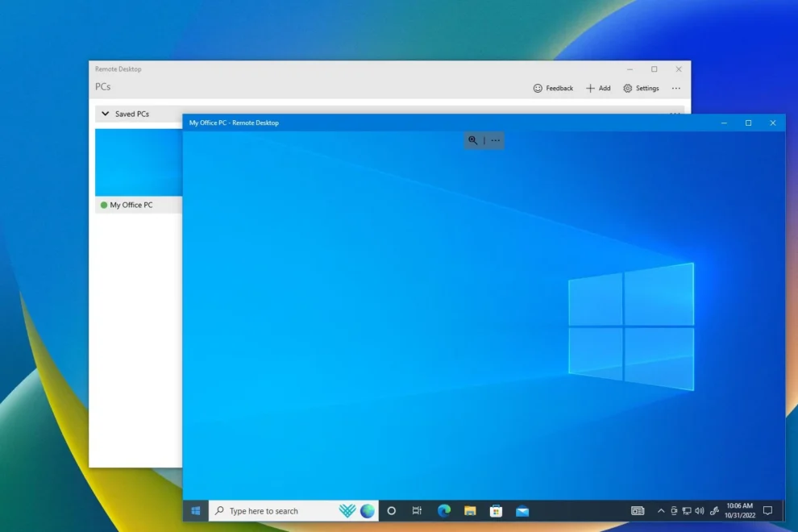Click the Meet Now tray icon
Image resolution: width=798 pixels, height=532 pixels.
(674, 510)
